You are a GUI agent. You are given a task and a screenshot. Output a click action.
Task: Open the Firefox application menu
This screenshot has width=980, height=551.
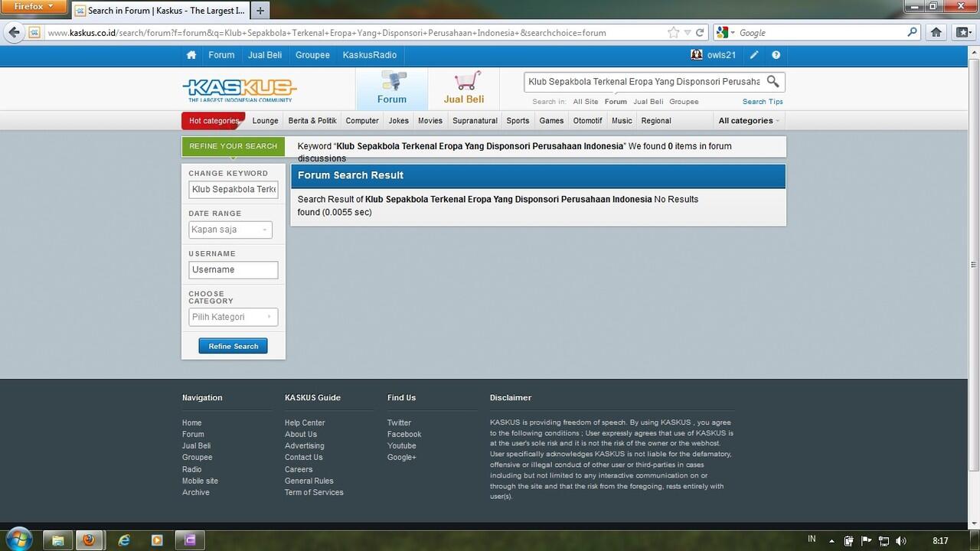point(34,6)
